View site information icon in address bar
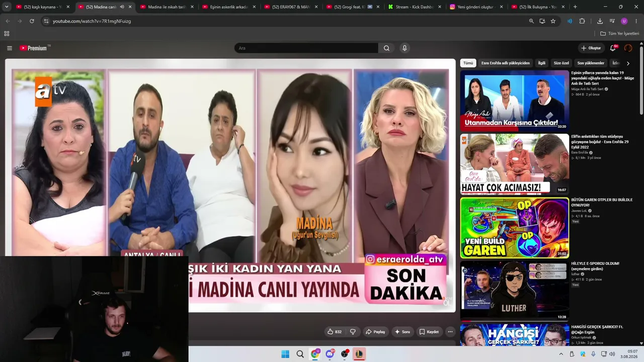Viewport: 644px width, 362px height. pos(46,21)
